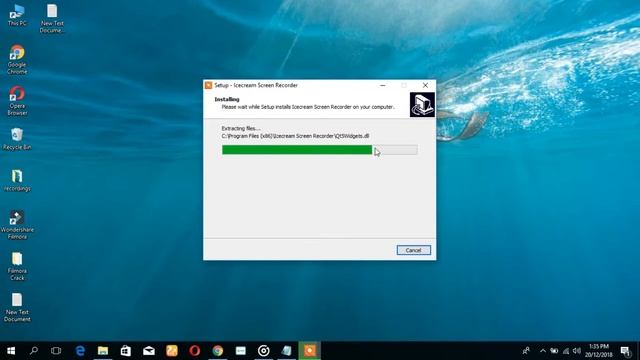Viewport: 640px width, 360px height.
Task: Click the 'Extracting files...' status text
Action: (240, 128)
